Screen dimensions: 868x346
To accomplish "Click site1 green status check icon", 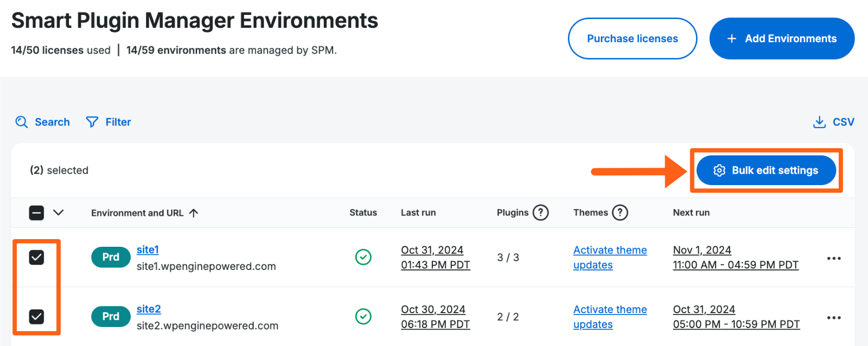I will tap(363, 257).
